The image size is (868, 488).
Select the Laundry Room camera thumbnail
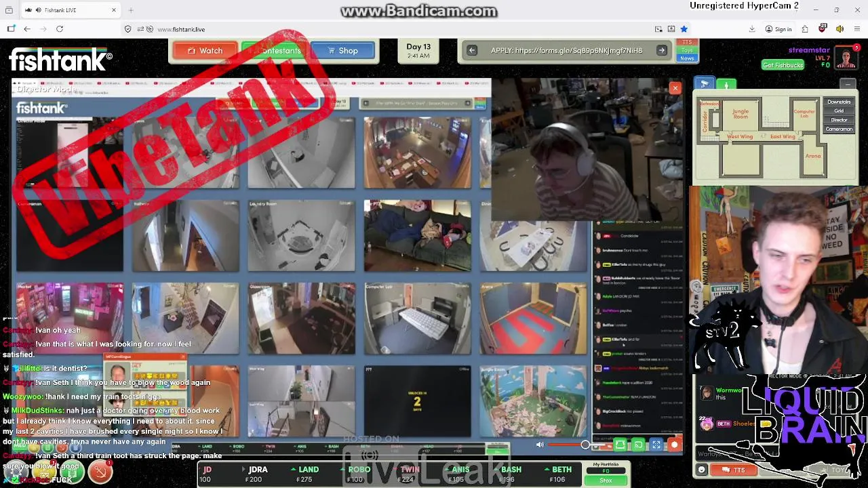(x=301, y=235)
